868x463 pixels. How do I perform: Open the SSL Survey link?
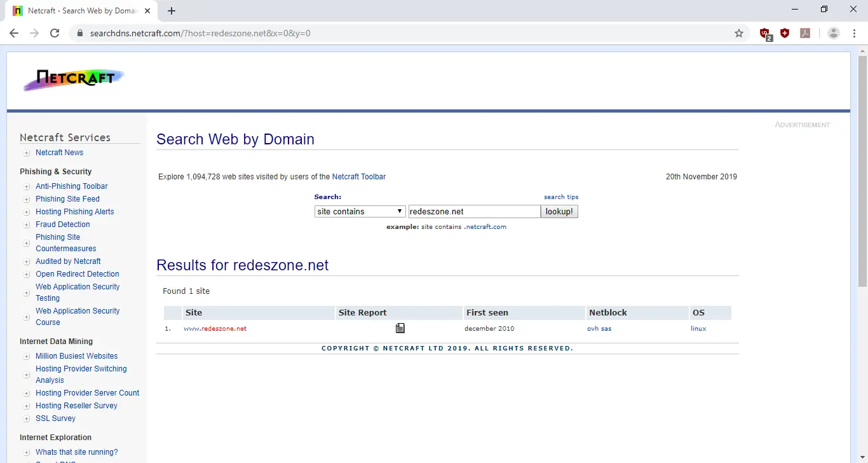click(x=55, y=418)
